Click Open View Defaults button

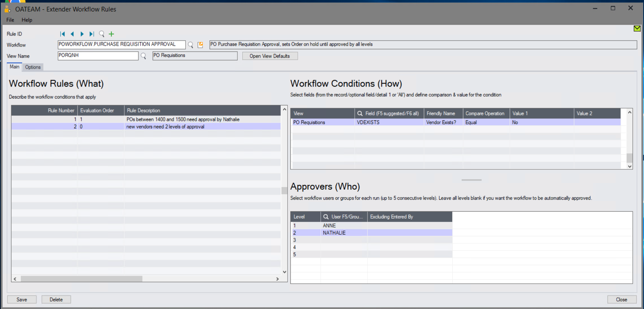(270, 56)
